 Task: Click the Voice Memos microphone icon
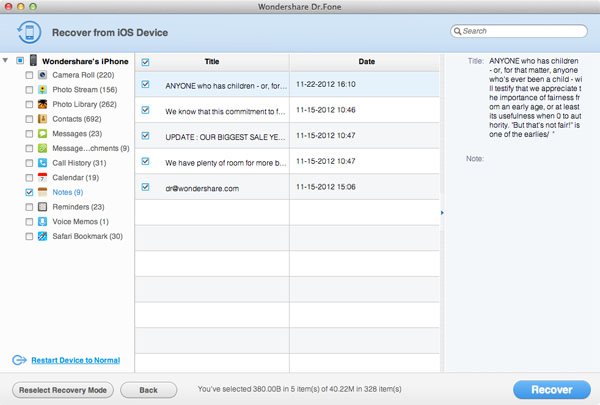[42, 222]
